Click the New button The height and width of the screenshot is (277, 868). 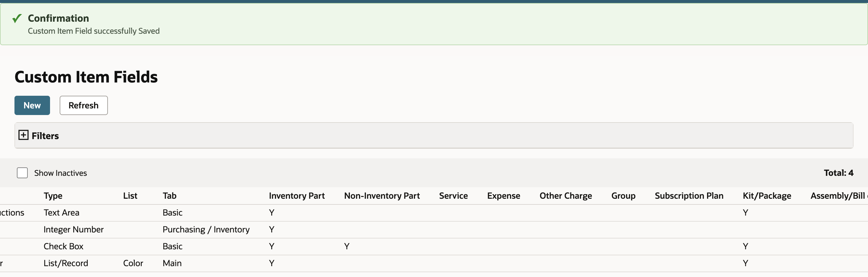pos(32,105)
